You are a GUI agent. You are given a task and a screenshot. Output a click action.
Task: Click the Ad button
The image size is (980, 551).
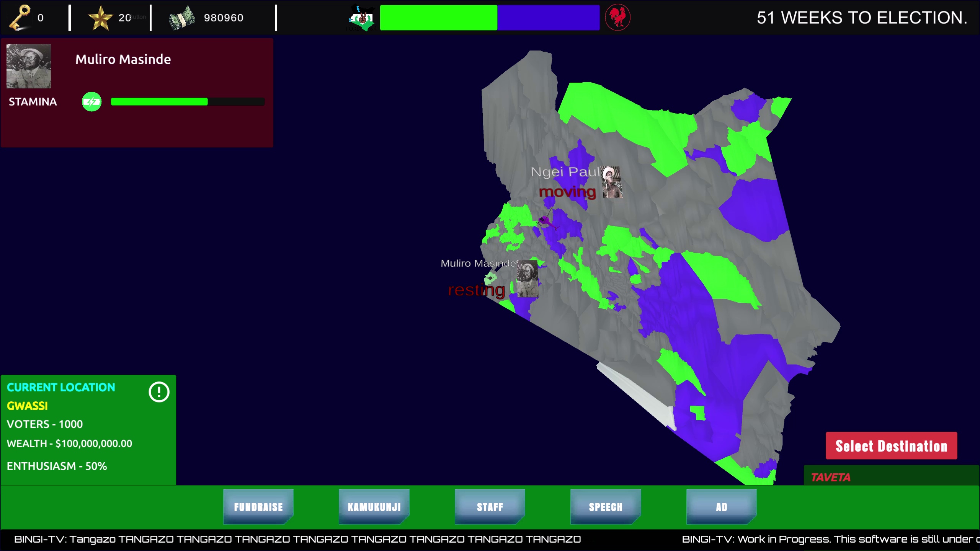722,507
